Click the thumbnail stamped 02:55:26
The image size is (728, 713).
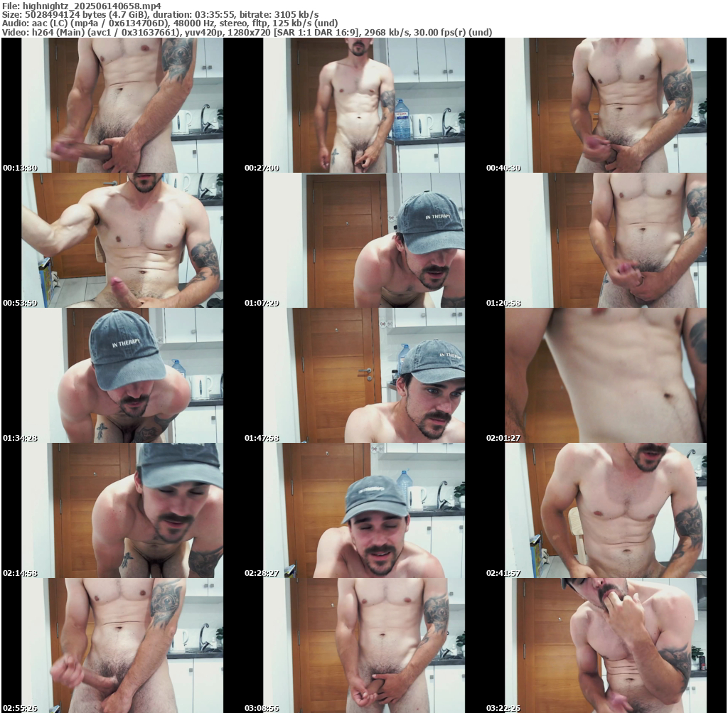click(x=122, y=645)
